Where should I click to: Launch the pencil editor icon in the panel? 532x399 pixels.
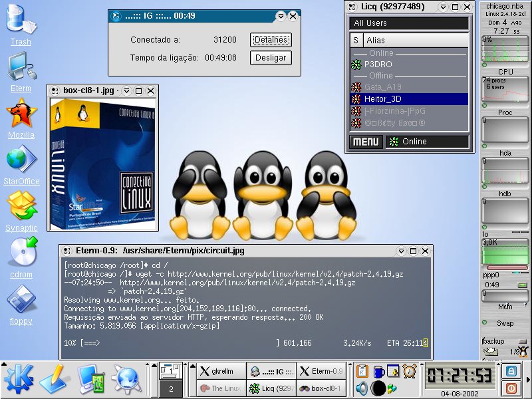(55, 379)
